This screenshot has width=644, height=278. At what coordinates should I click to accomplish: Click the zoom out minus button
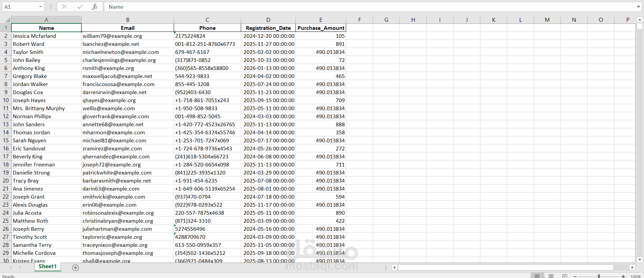(575, 276)
